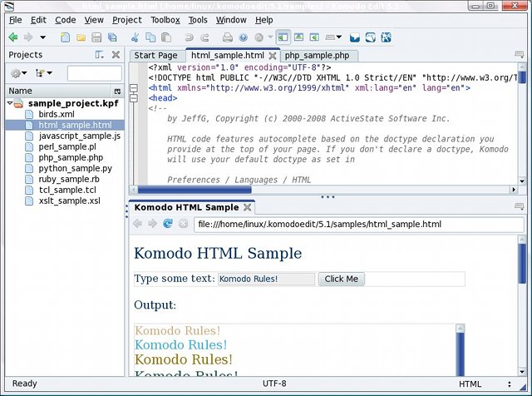
Task: Save the current file with the floppy icon
Action: 96,37
